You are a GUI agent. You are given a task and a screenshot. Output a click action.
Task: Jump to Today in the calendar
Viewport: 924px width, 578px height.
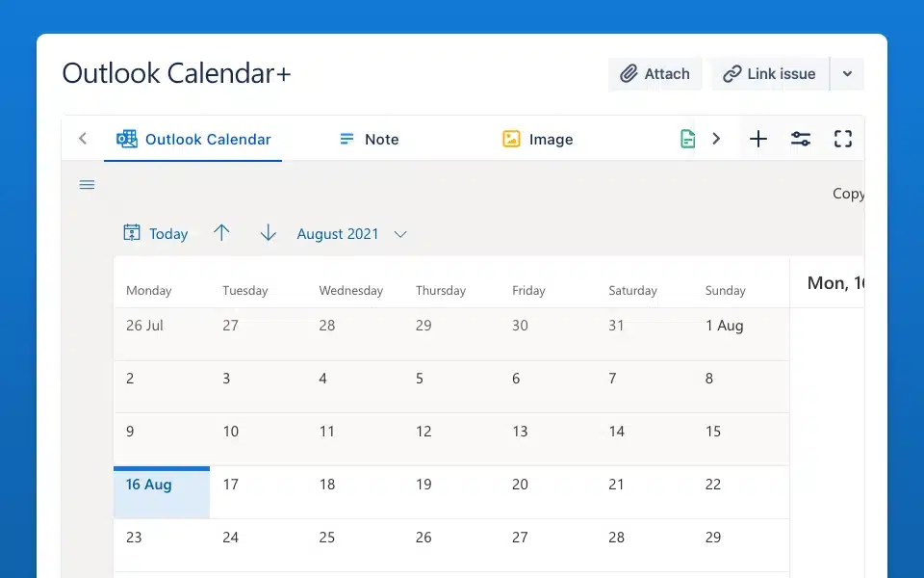click(156, 233)
